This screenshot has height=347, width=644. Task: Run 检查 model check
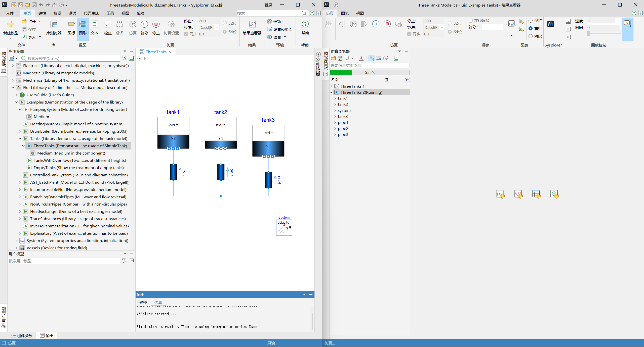pyautogui.click(x=108, y=24)
